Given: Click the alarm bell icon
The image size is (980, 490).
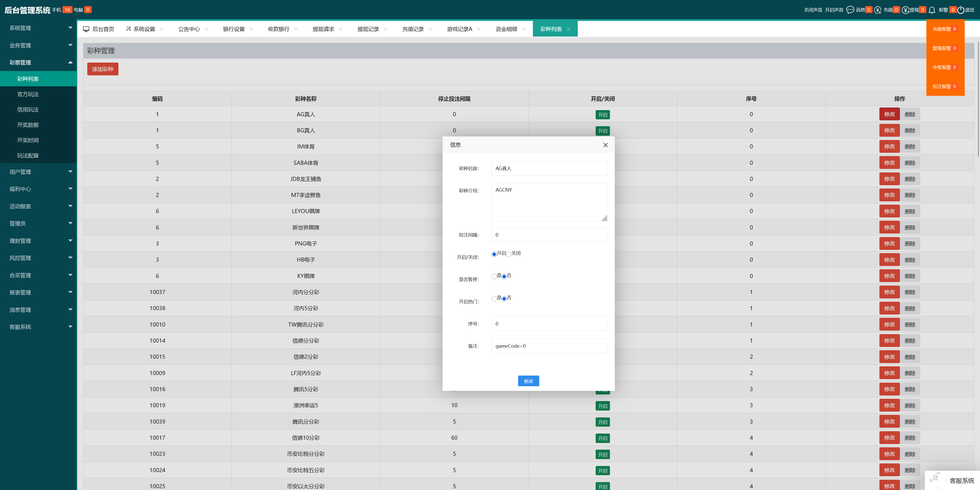Looking at the screenshot, I should coord(932,10).
